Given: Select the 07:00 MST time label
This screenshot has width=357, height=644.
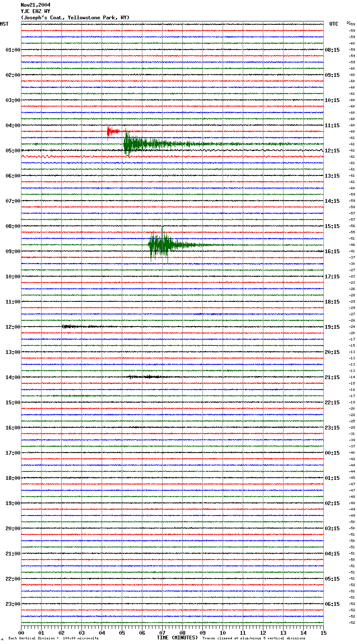Looking at the screenshot, I should (13, 201).
